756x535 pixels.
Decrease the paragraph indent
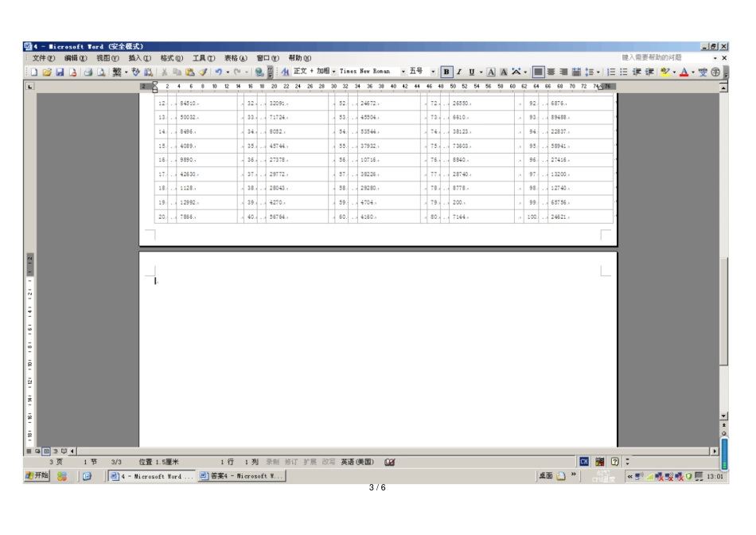click(637, 72)
